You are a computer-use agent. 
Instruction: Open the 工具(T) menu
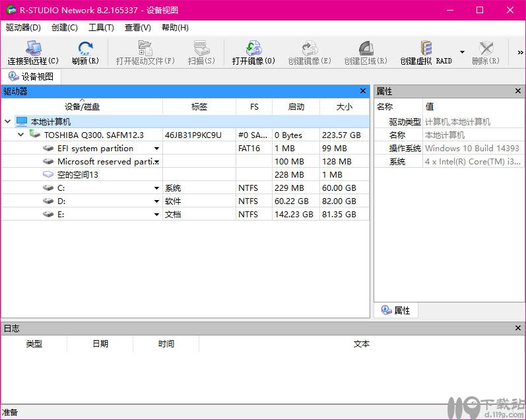[x=101, y=28]
